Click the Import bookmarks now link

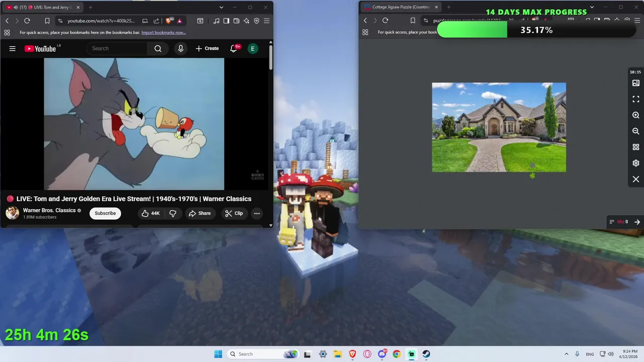pyautogui.click(x=164, y=32)
